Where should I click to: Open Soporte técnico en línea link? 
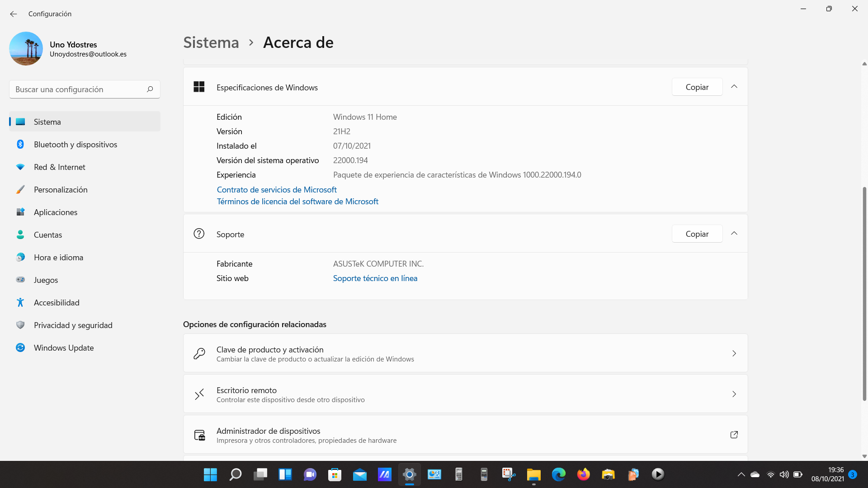coord(375,278)
